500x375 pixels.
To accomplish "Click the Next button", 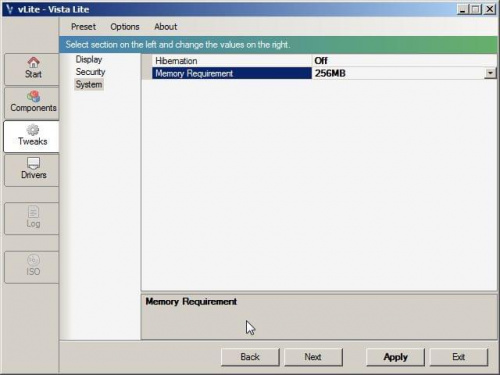I will click(x=313, y=357).
